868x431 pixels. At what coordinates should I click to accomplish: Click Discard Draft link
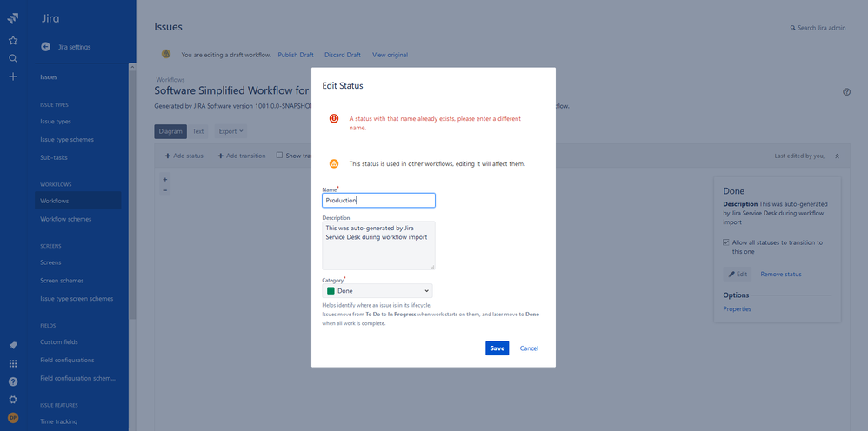(x=343, y=55)
